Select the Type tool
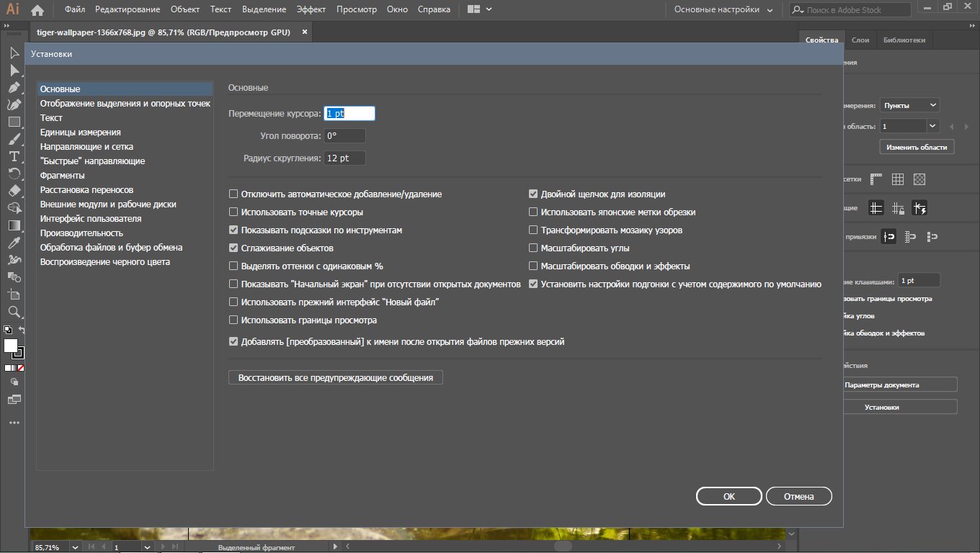This screenshot has width=980, height=553. point(14,156)
